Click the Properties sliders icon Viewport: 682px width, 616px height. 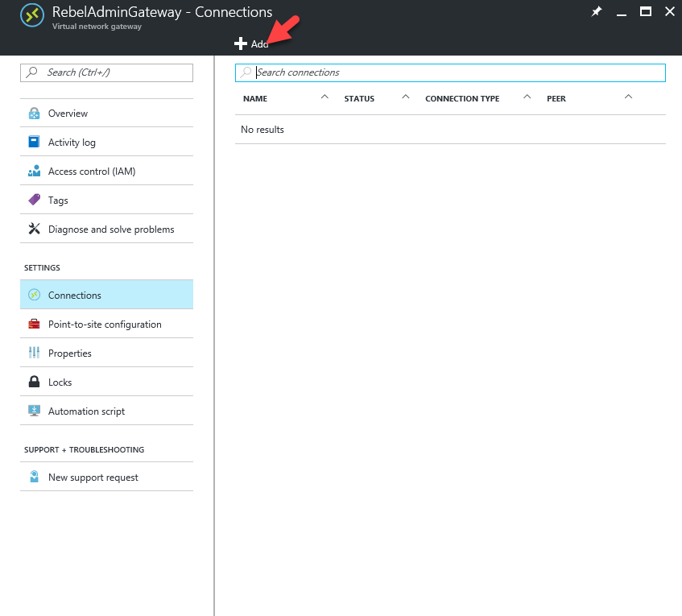click(x=34, y=353)
